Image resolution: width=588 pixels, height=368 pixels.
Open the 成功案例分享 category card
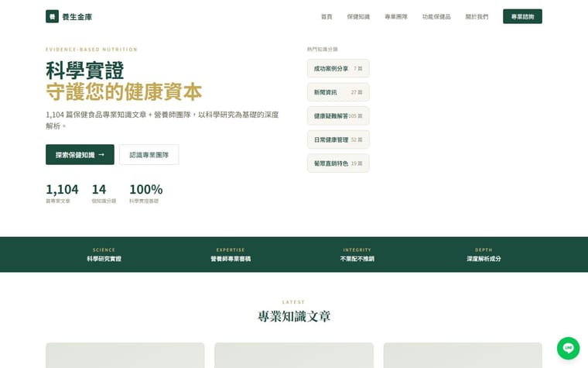point(338,68)
